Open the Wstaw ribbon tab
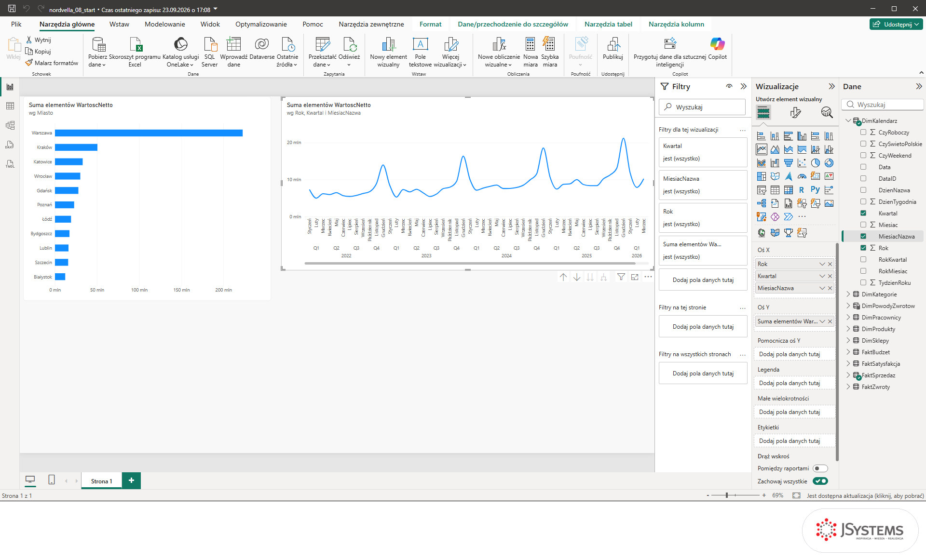 [119, 24]
